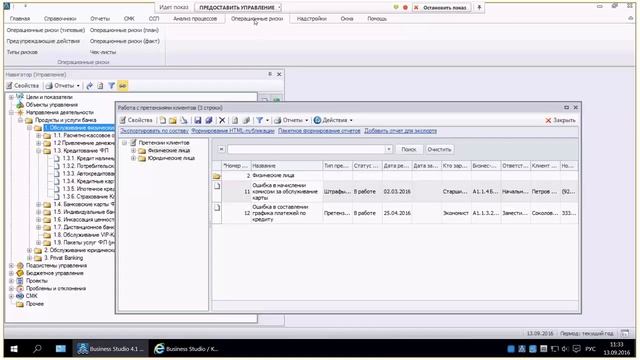
Task: Open the Помощь ribbon tab
Action: [377, 19]
